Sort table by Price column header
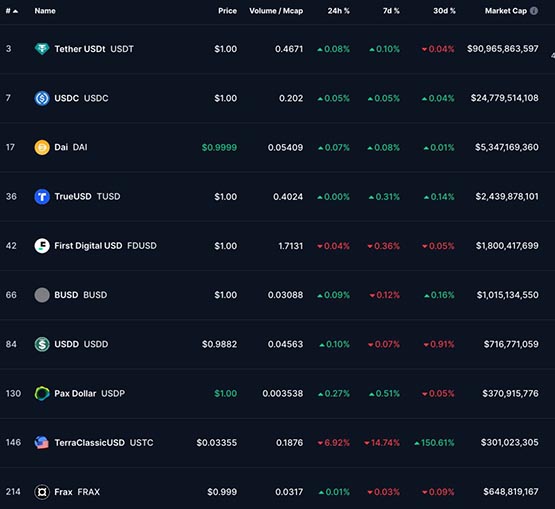 227,11
